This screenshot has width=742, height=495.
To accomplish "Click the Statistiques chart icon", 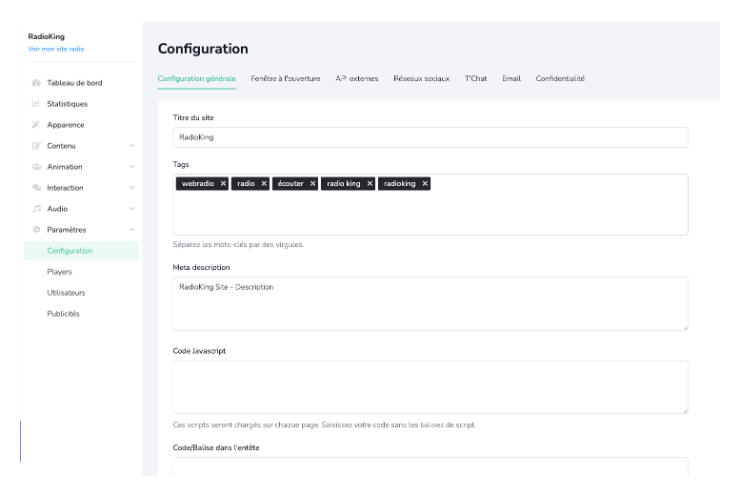I will 36,104.
